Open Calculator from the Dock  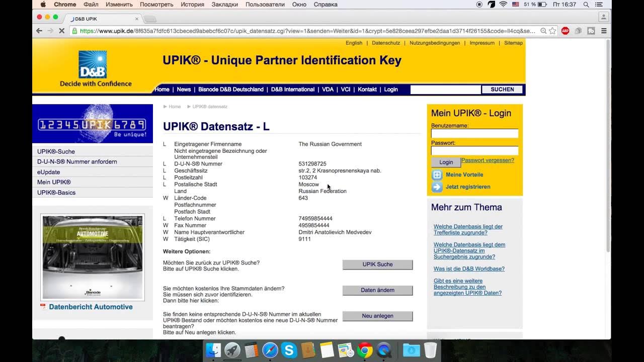[251, 350]
